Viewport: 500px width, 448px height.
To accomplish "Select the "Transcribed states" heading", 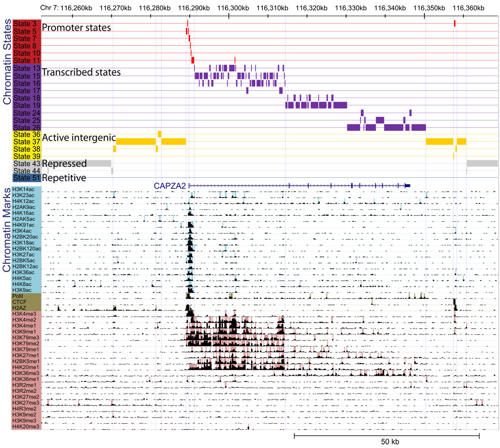I will point(81,72).
